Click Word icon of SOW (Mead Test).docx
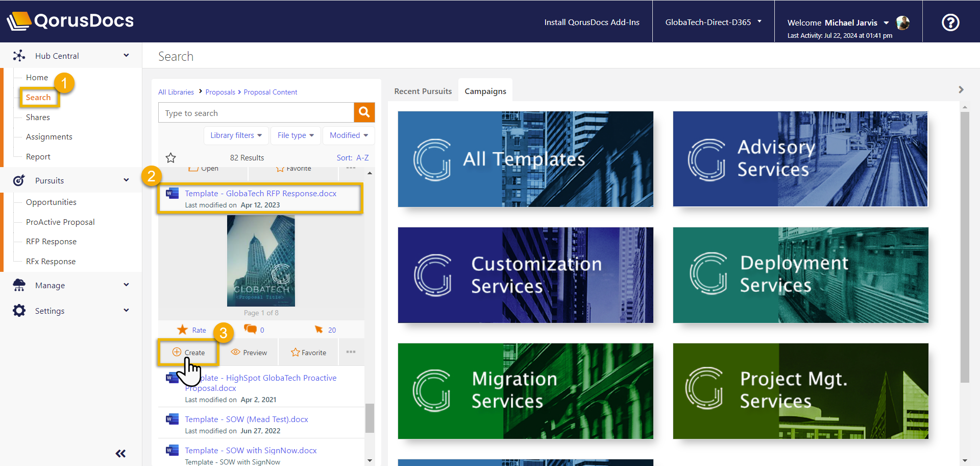The image size is (980, 466). coord(172,419)
